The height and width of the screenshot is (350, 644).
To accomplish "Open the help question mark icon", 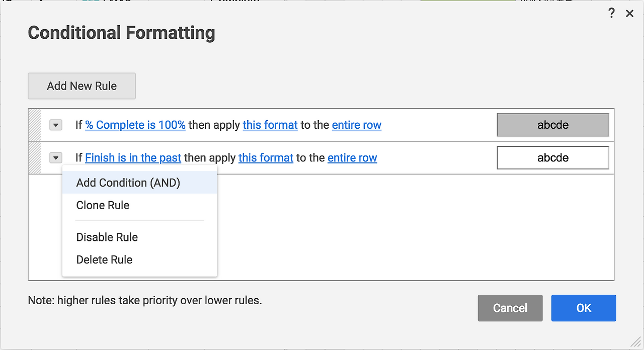I will tap(611, 13).
